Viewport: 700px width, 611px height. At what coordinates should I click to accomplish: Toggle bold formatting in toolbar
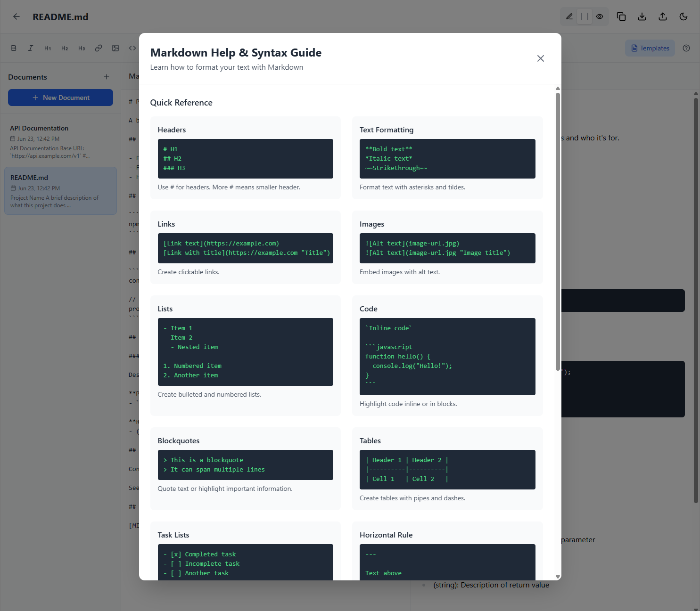(14, 48)
